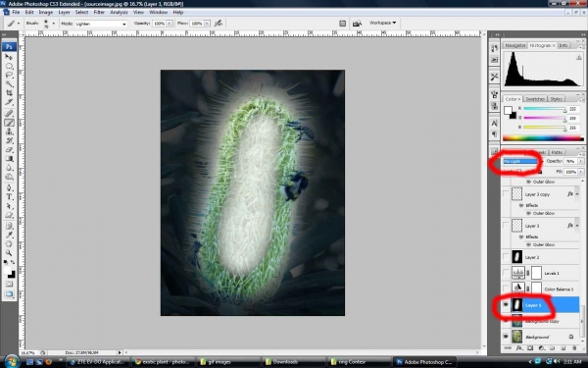The height and width of the screenshot is (368, 588).
Task: Select the Hand tool
Action: coord(9,244)
